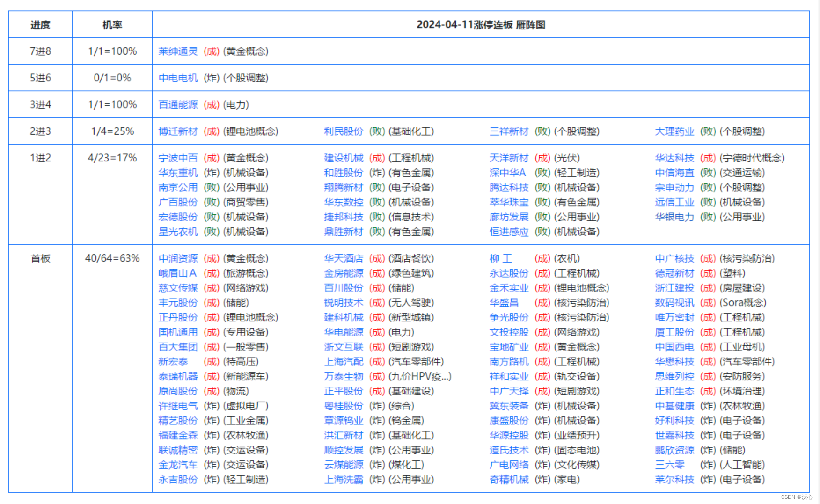The height and width of the screenshot is (504, 820).
Task: Click the 金房能源 link
Action: (x=344, y=273)
